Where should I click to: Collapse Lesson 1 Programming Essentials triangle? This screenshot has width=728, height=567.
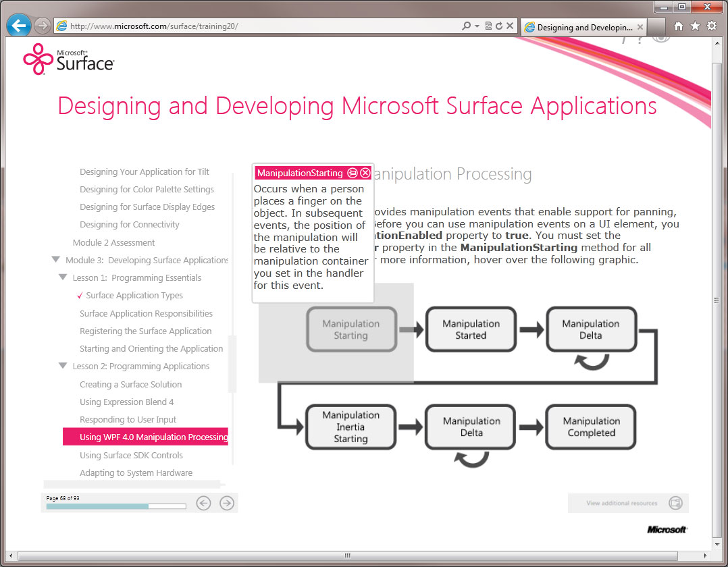(63, 277)
